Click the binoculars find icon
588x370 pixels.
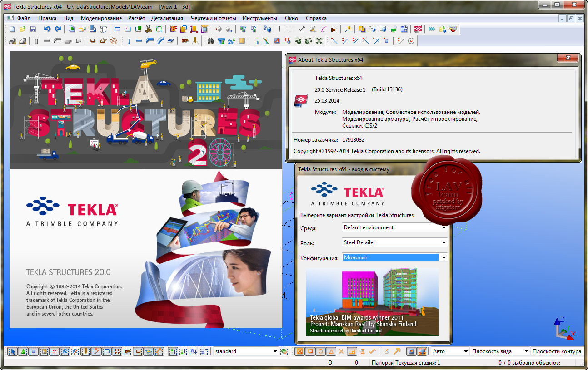(210, 41)
